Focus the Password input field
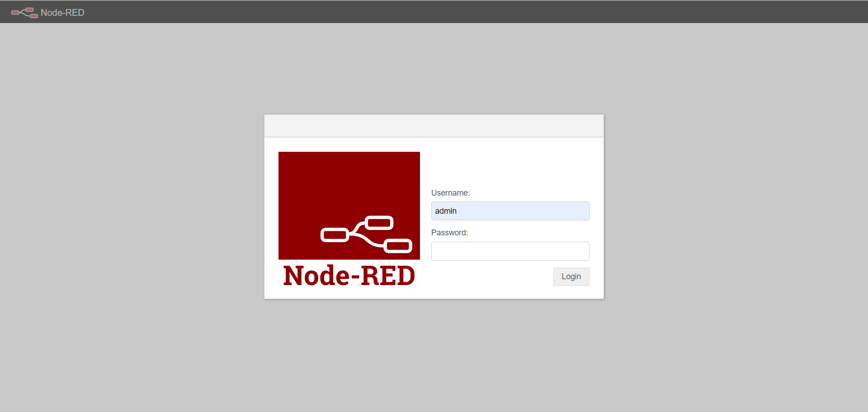The height and width of the screenshot is (412, 868). tap(510, 251)
